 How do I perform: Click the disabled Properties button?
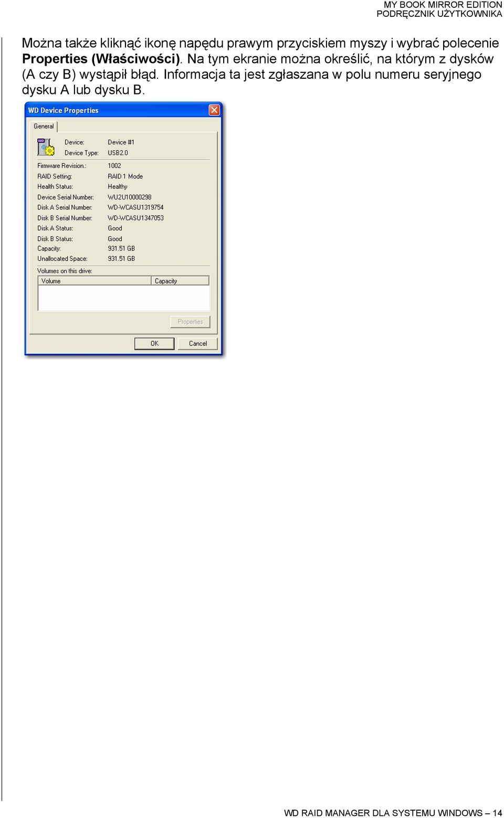(x=190, y=321)
